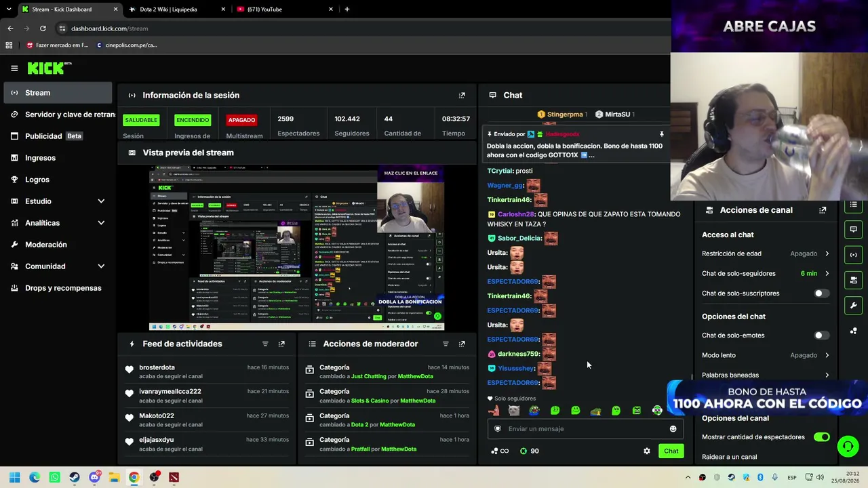Toggle Chat de solo-emotes switch
The width and height of the screenshot is (868, 488).
coord(821,335)
